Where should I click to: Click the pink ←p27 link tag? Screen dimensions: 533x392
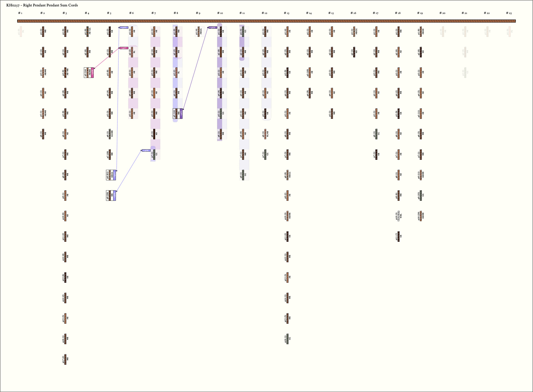[124, 48]
